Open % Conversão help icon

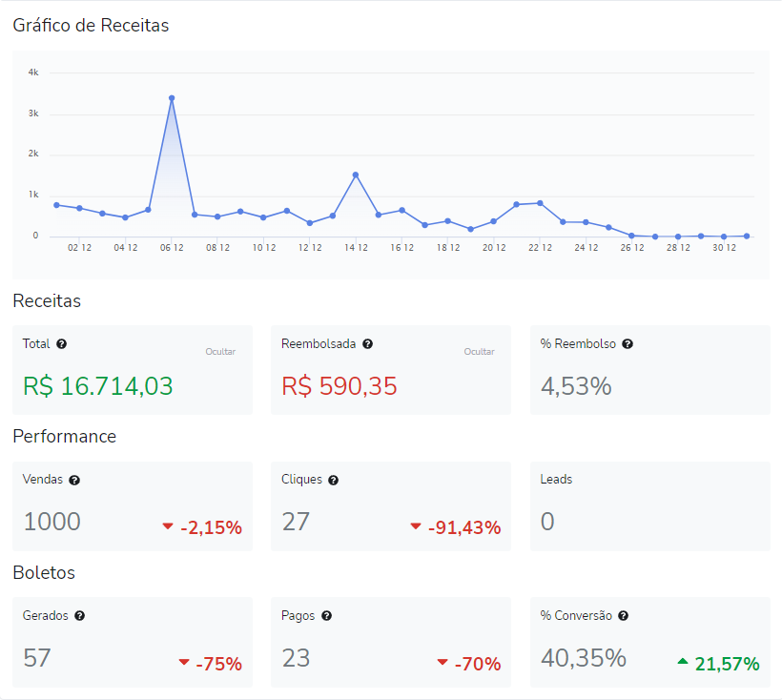tap(624, 616)
